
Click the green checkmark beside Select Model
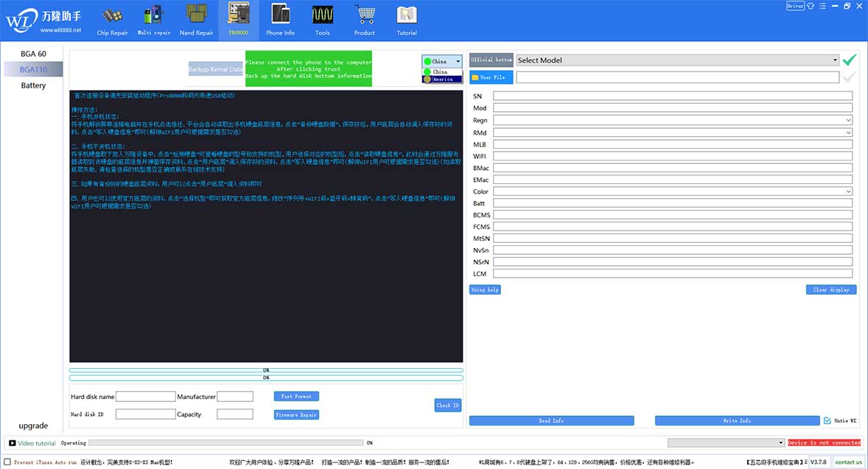pyautogui.click(x=850, y=60)
